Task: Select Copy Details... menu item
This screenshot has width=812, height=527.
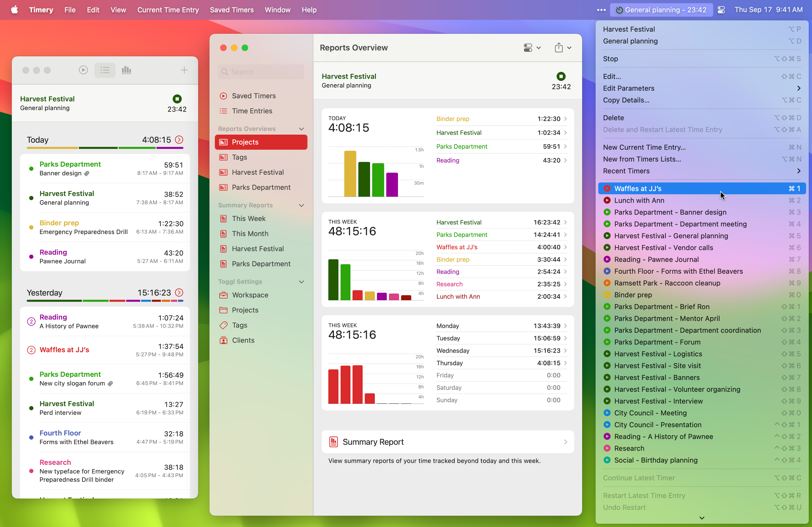Action: tap(702, 100)
